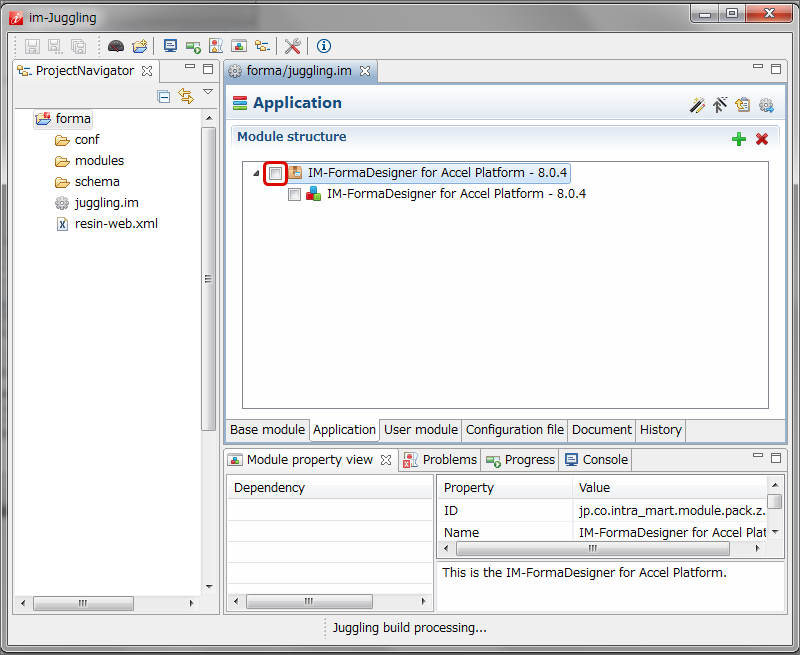Image resolution: width=800 pixels, height=655 pixels.
Task: Toggle Link with Editor arrows in ProjectNavigator
Action: tap(186, 96)
